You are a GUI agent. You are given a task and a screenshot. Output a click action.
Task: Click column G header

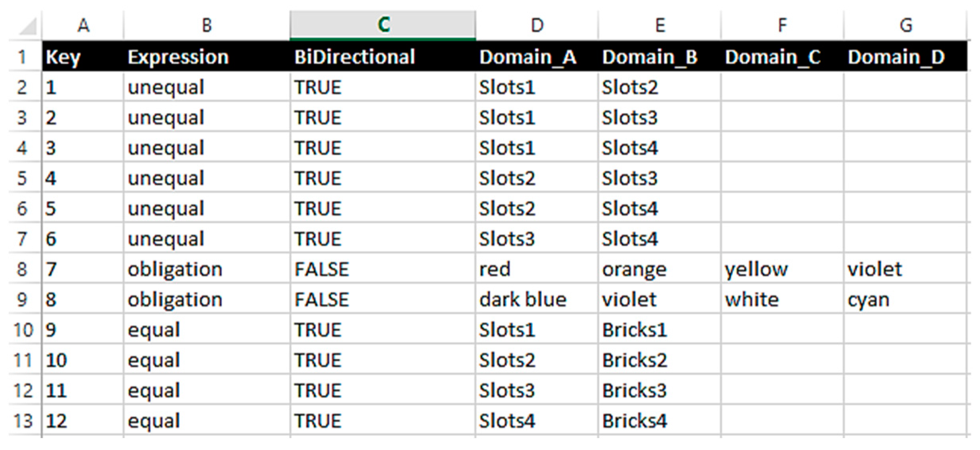[906, 25]
